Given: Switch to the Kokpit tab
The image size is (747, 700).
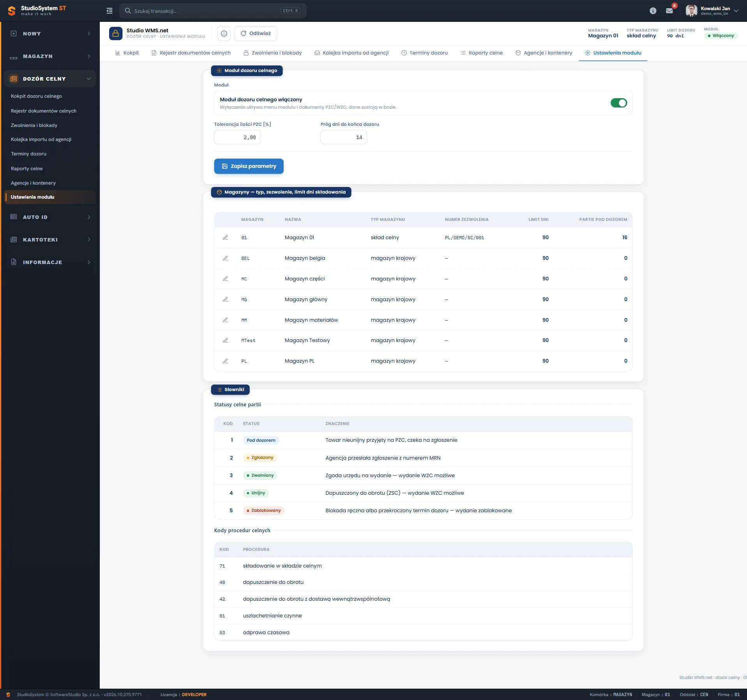Looking at the screenshot, I should (127, 53).
